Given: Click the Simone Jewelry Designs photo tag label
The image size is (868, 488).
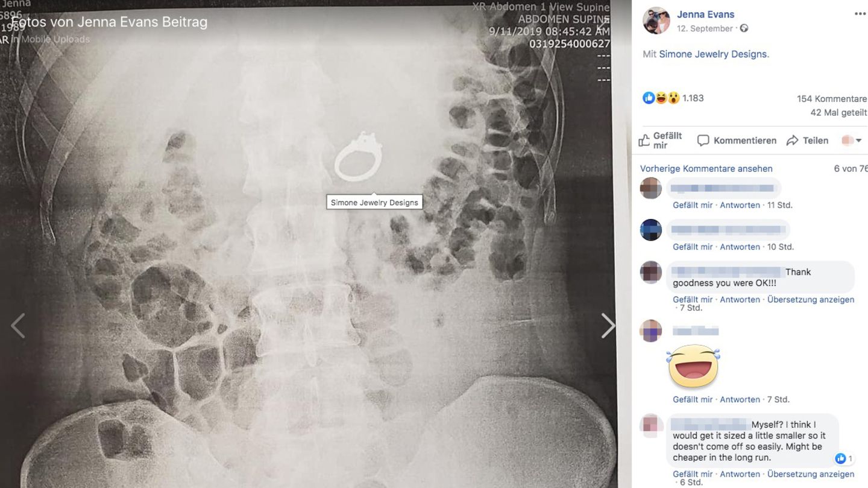Looking at the screenshot, I should pos(374,203).
